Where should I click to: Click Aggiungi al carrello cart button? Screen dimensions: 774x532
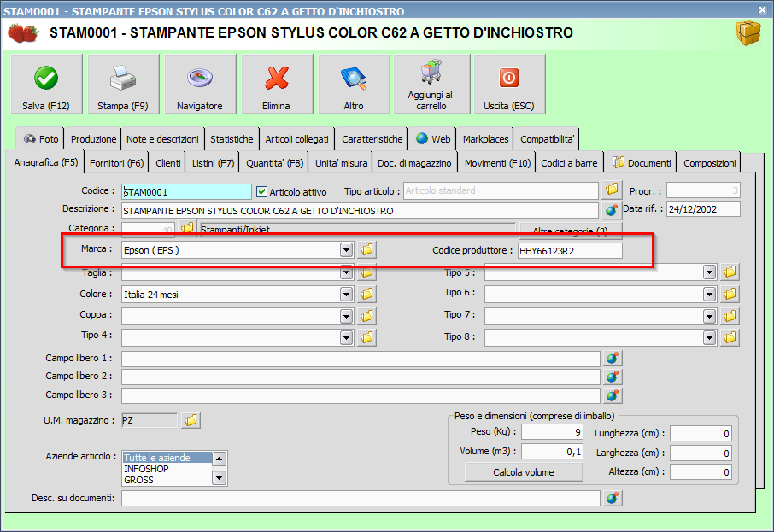pyautogui.click(x=431, y=85)
